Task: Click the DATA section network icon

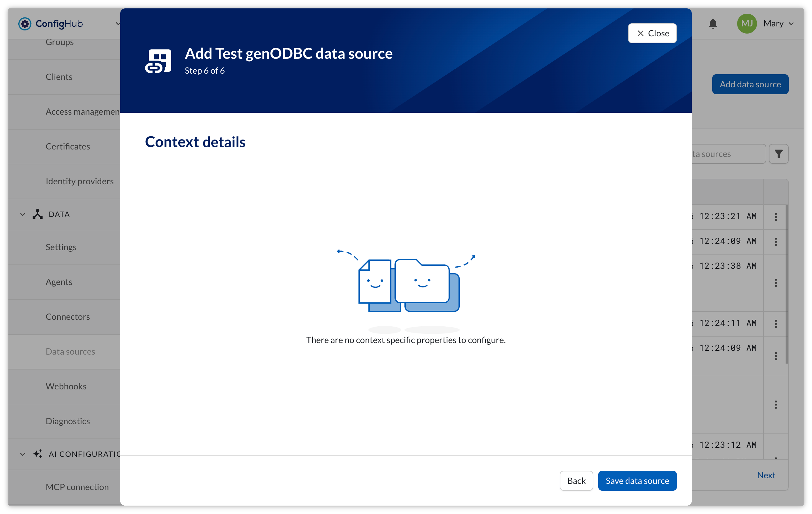Action: click(x=37, y=214)
